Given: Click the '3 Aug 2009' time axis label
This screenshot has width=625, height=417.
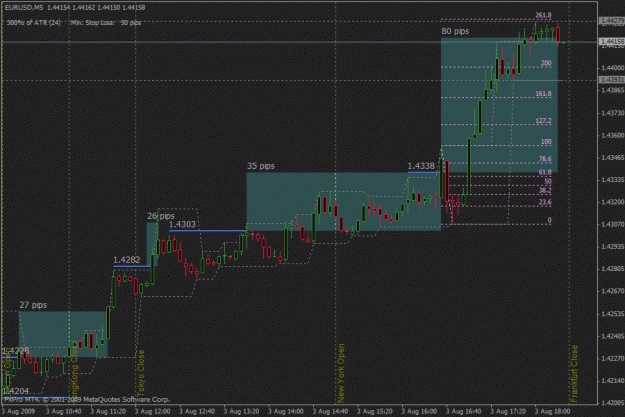Looking at the screenshot, I should (19, 411).
